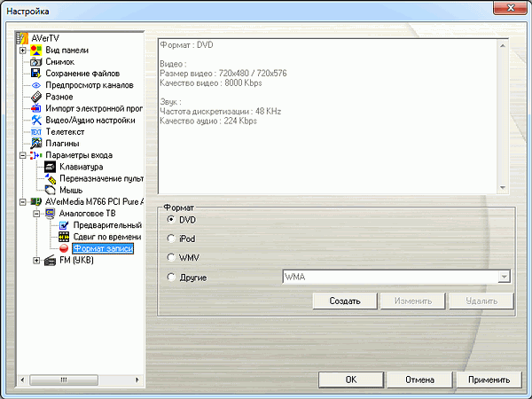Select the Другие format radio button

pos(171,277)
